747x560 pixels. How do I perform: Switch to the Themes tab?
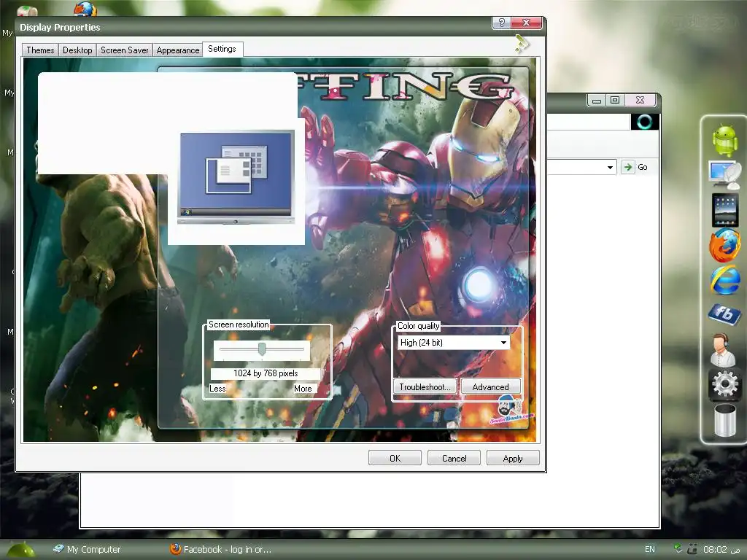(40, 50)
